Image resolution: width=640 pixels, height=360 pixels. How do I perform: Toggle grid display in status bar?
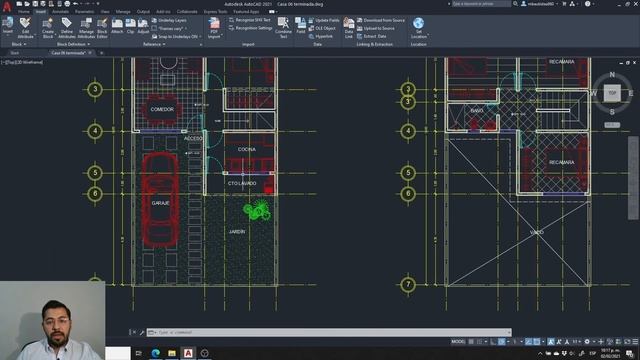coord(471,342)
